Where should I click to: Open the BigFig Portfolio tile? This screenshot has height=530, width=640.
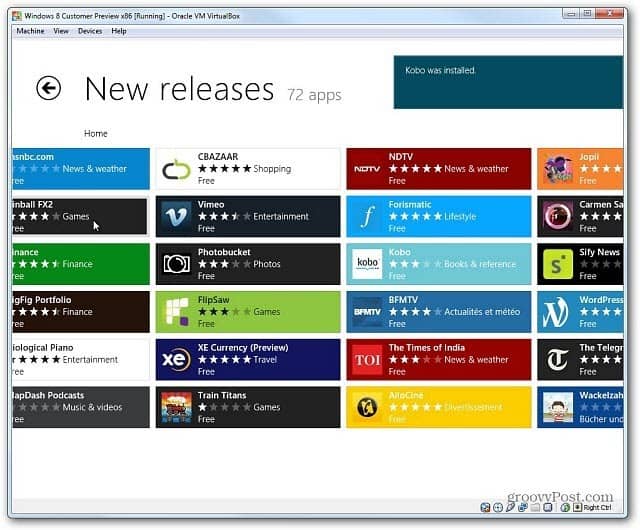(81, 312)
